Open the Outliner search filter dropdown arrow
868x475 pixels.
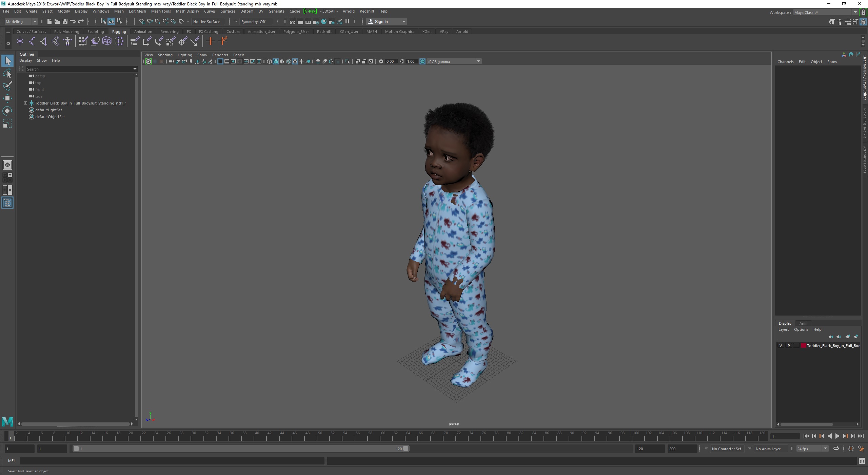pos(135,69)
